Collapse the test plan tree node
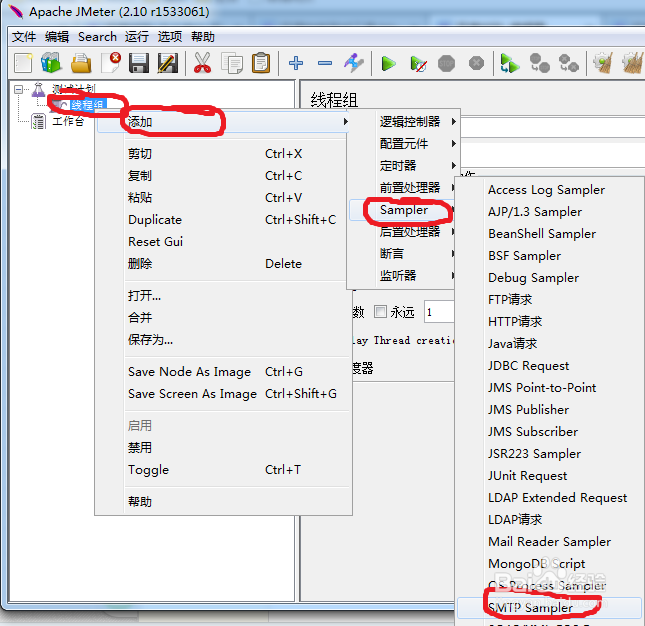The image size is (645, 626). (x=19, y=89)
